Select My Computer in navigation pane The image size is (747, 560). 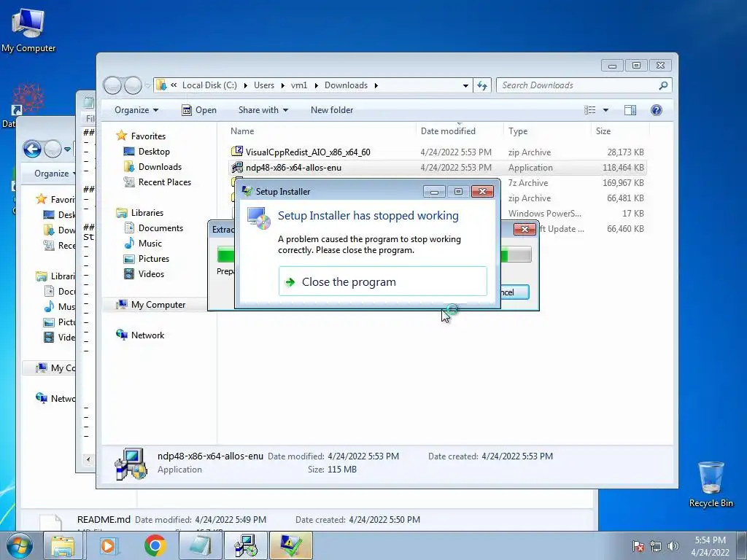(x=158, y=305)
